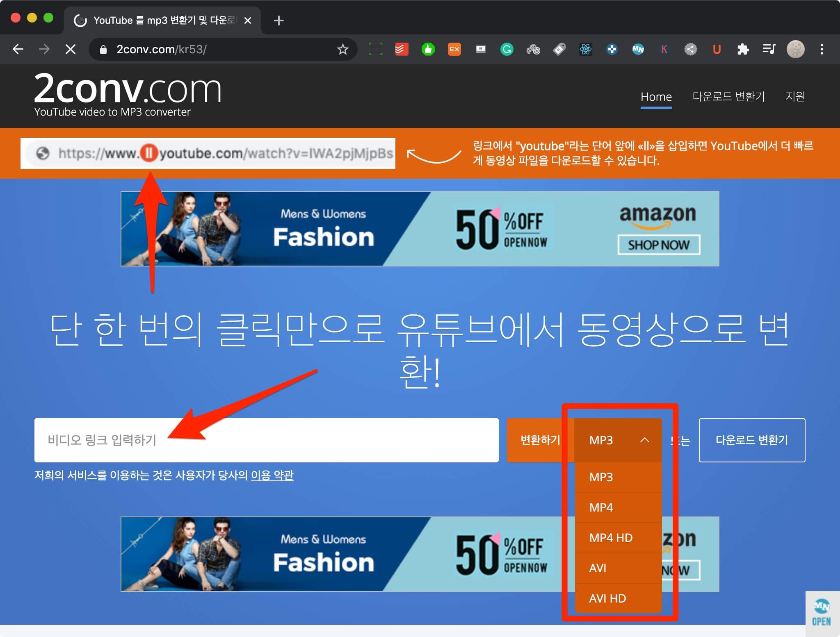Click the MN OPEN floating widget
Image resolution: width=840 pixels, height=637 pixels.
pyautogui.click(x=822, y=614)
